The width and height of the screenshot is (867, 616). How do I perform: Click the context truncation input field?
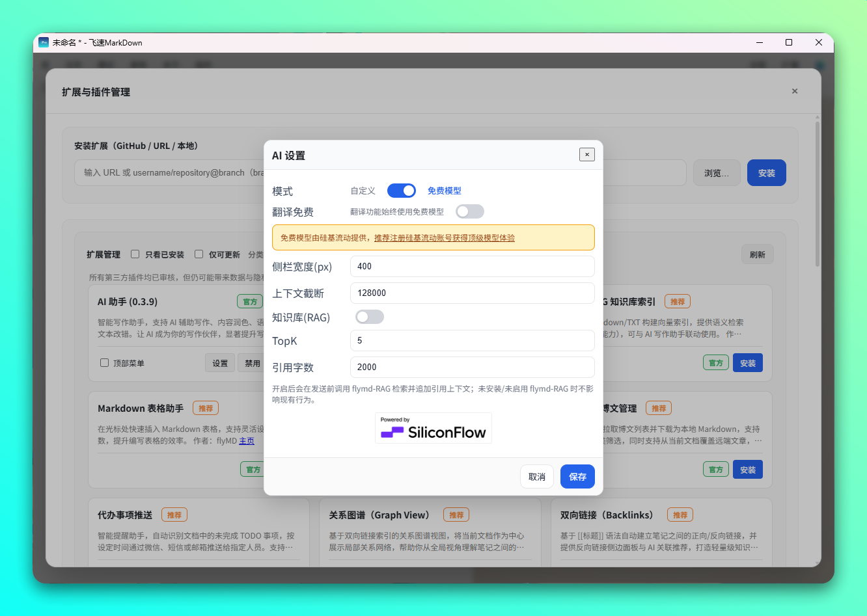tap(472, 293)
